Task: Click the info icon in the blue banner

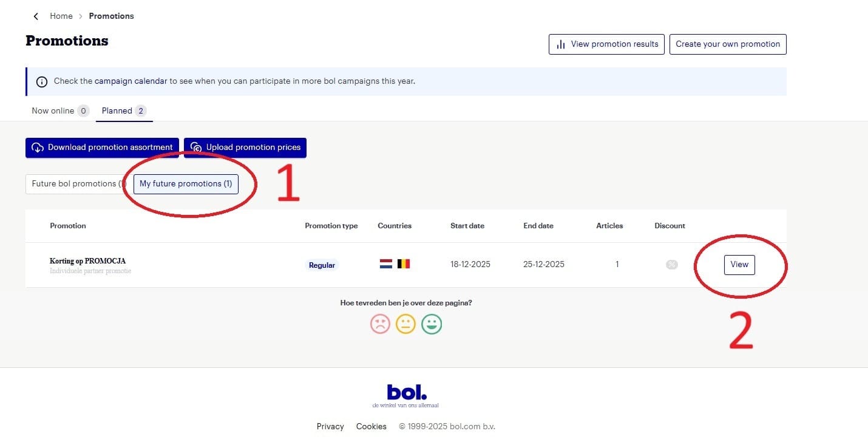Action: pyautogui.click(x=42, y=81)
